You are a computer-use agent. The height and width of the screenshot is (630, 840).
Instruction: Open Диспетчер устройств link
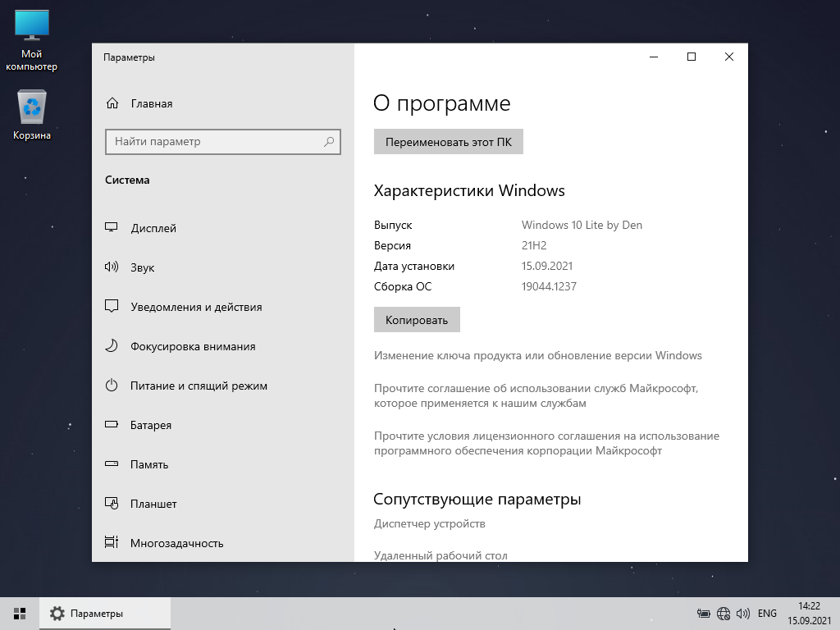[x=430, y=523]
